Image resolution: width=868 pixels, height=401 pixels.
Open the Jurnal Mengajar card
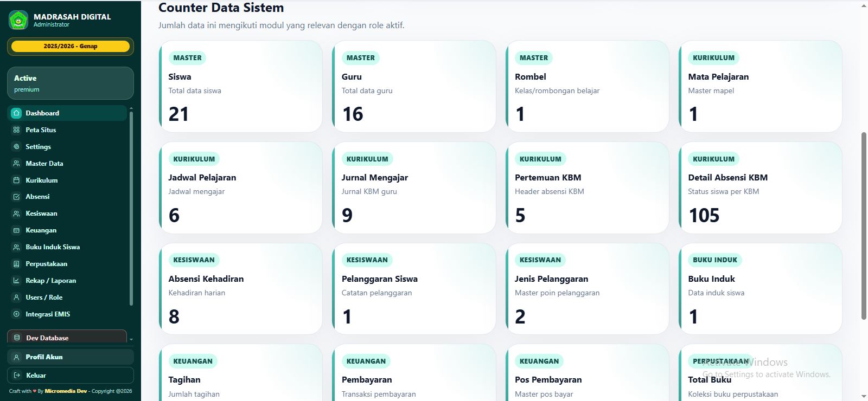414,187
